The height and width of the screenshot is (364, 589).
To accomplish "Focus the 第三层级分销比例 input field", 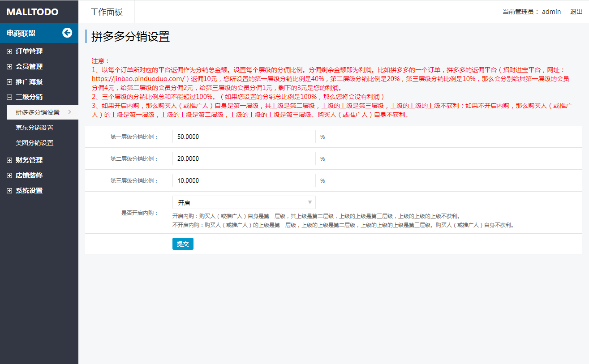I will [244, 180].
